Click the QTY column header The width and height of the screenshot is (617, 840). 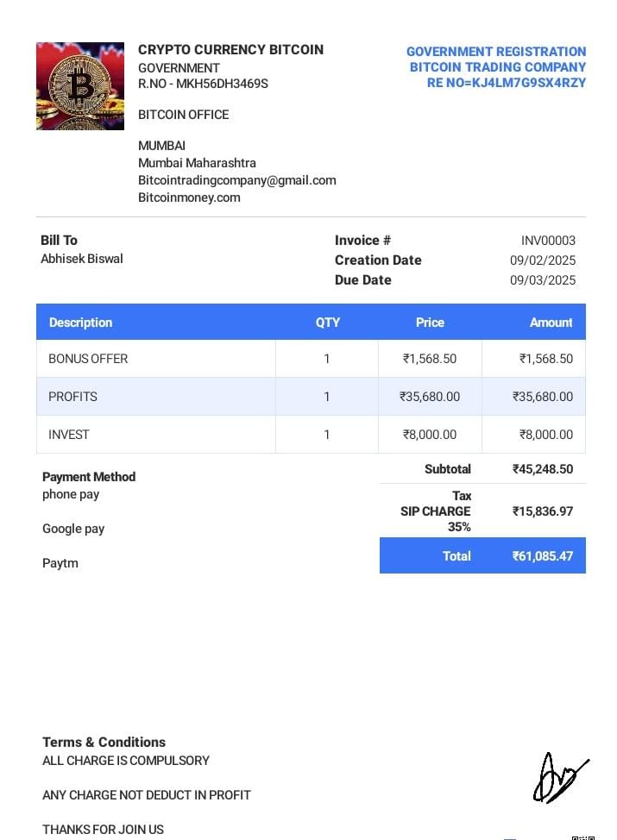(x=327, y=323)
